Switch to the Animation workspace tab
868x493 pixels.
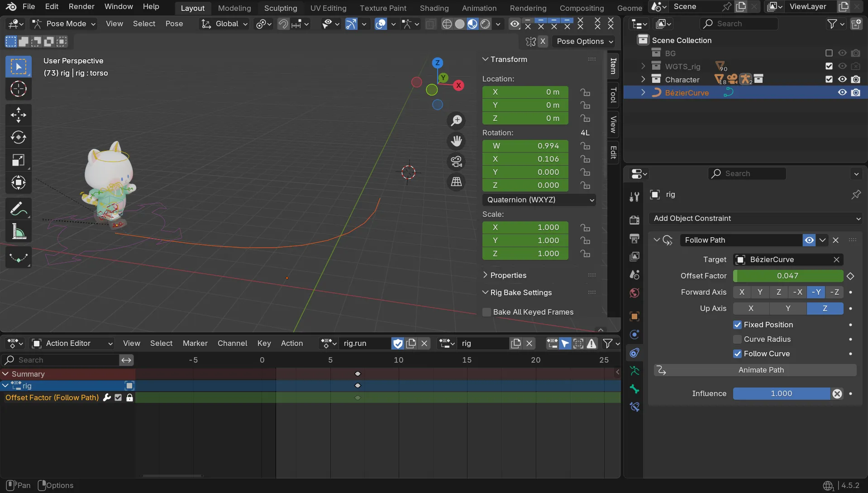click(479, 8)
